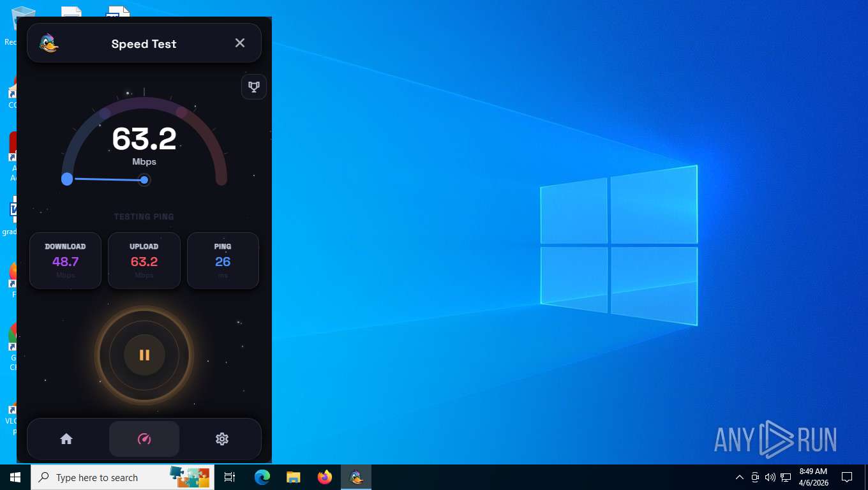This screenshot has width=868, height=490.
Task: Launch Microsoft Edge from taskbar
Action: (262, 477)
